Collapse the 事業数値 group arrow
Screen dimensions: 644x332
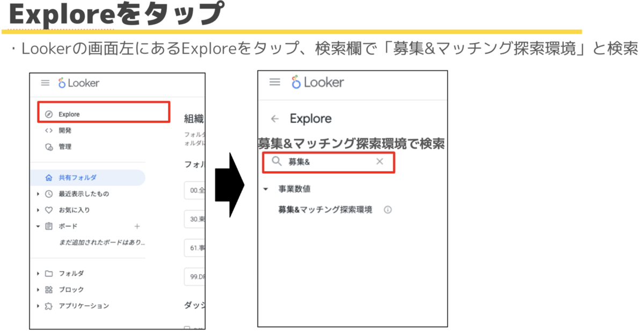pos(266,189)
